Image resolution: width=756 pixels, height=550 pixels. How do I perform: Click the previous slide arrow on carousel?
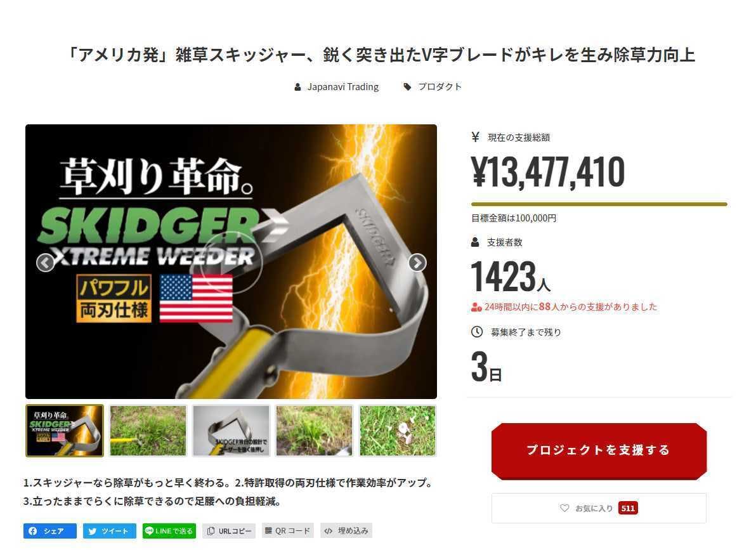click(45, 263)
